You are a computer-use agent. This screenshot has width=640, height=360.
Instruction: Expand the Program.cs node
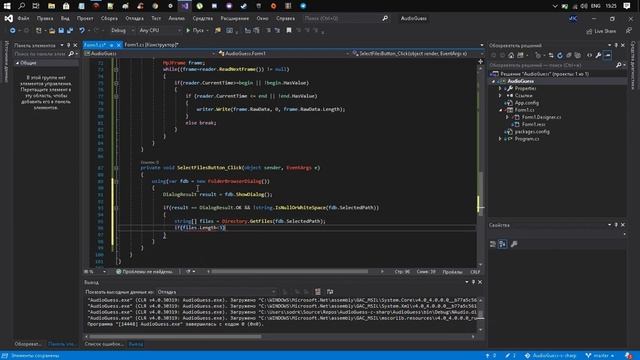500,139
